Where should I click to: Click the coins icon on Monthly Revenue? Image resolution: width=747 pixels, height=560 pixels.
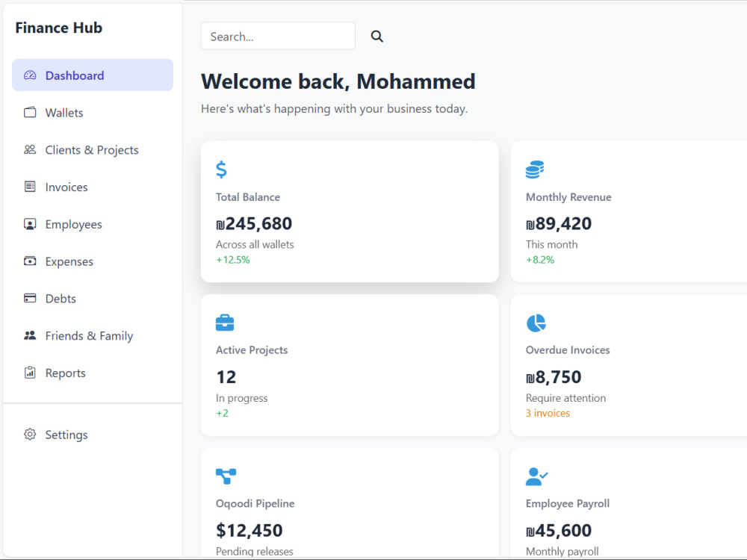(x=535, y=169)
